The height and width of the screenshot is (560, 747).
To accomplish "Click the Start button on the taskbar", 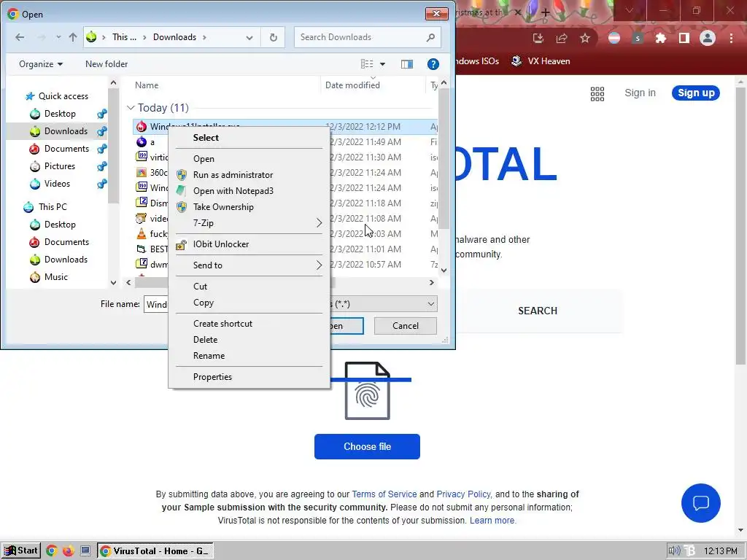I will tap(21, 551).
